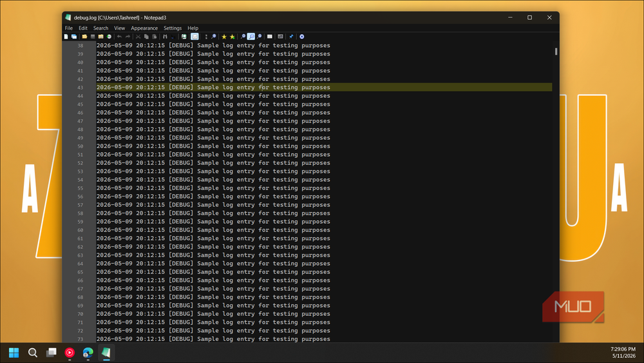Screen dimensions: 644x363
Task: Click the Paste clipboard icon
Action: click(155, 37)
